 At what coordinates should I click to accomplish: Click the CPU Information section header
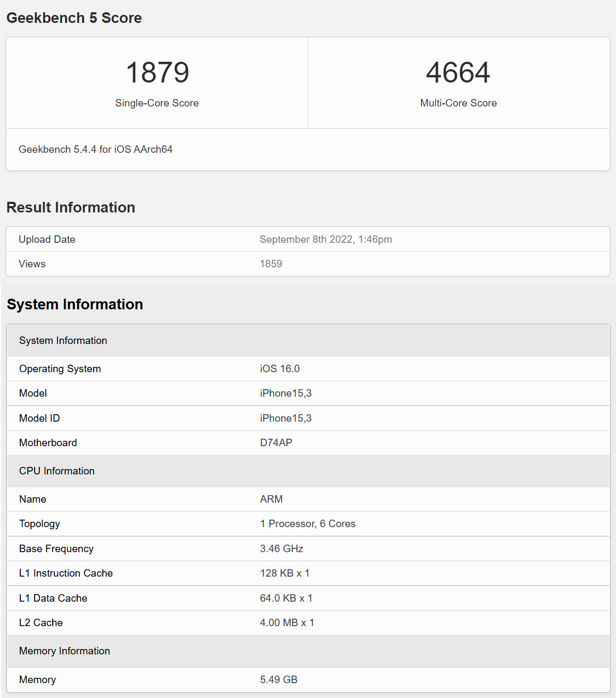[57, 471]
